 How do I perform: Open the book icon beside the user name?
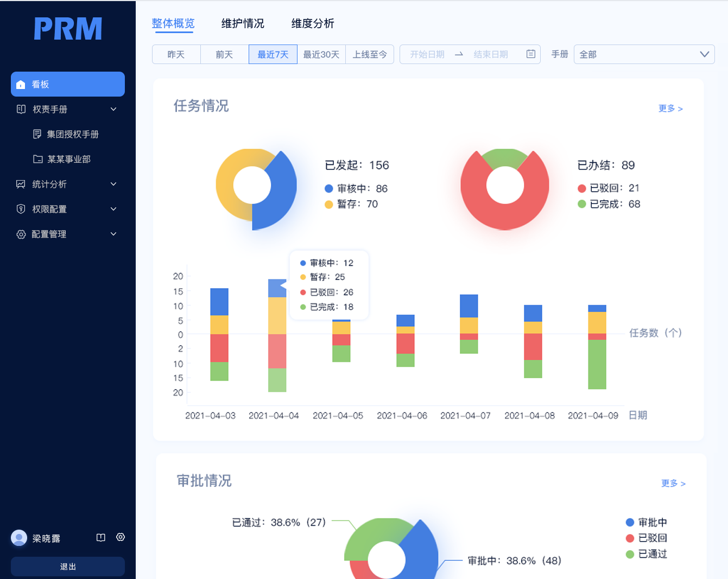pos(101,537)
